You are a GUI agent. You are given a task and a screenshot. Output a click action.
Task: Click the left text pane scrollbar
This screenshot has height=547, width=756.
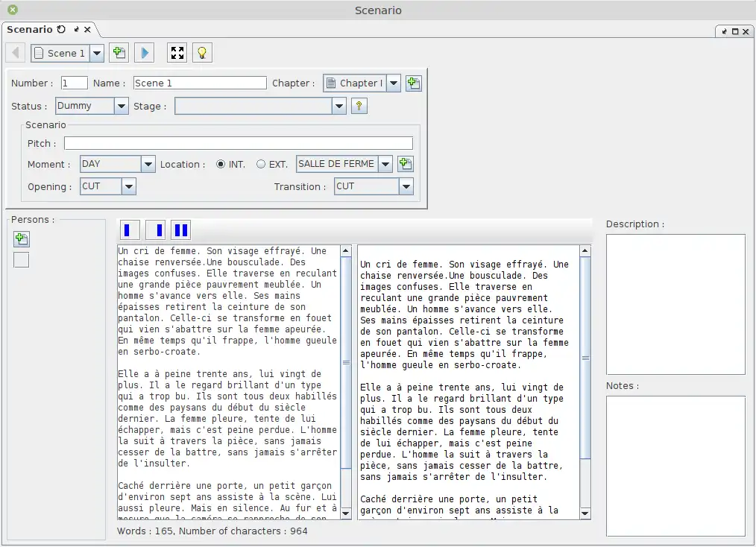(x=346, y=362)
